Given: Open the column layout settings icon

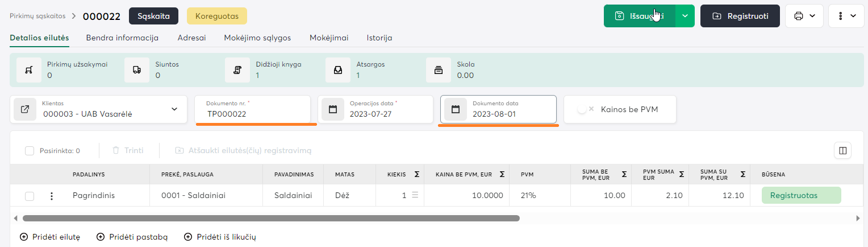Looking at the screenshot, I should click(842, 150).
